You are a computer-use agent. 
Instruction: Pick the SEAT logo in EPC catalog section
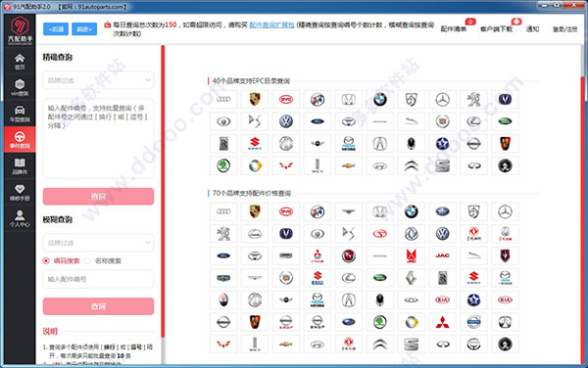point(443,165)
